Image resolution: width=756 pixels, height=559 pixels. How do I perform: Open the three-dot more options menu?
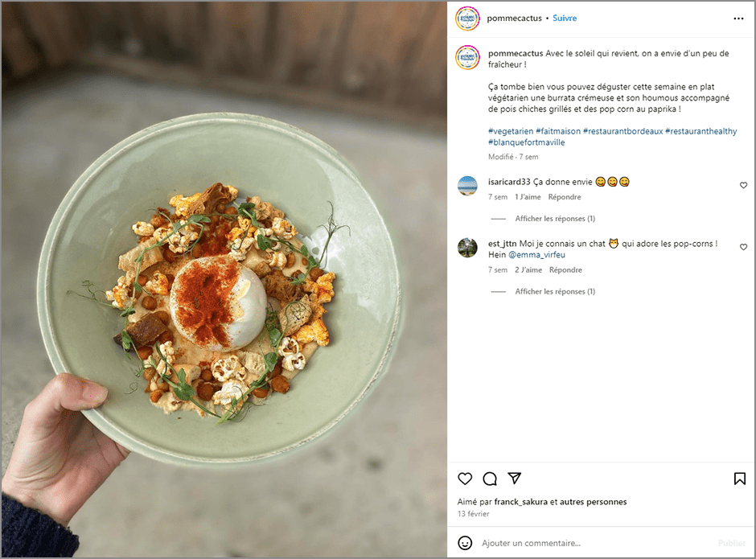738,18
